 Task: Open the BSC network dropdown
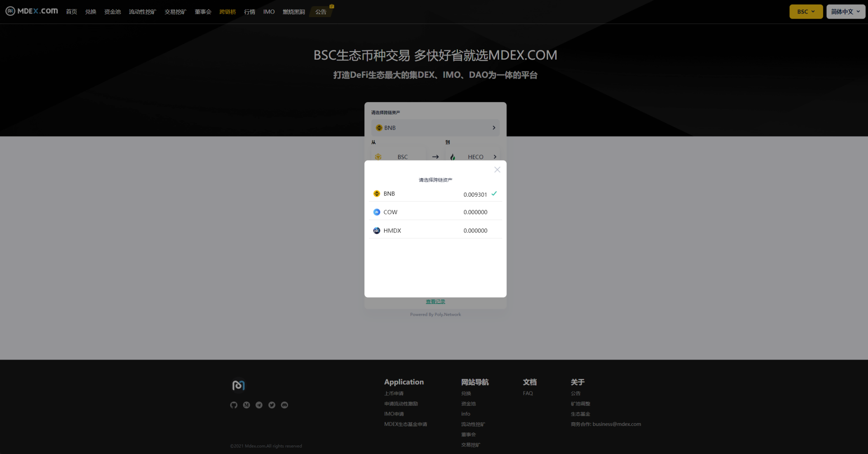[806, 12]
